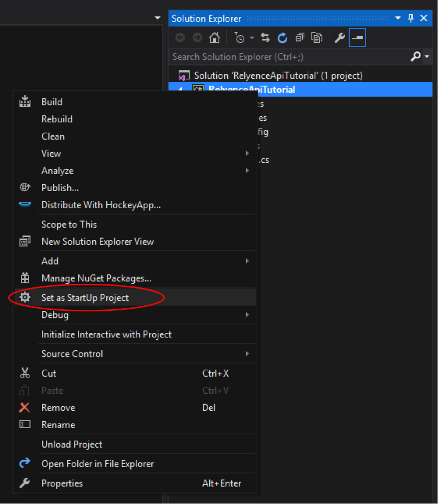This screenshot has width=438, height=504.
Task: Click the Sync with Active Document icon
Action: tap(266, 38)
